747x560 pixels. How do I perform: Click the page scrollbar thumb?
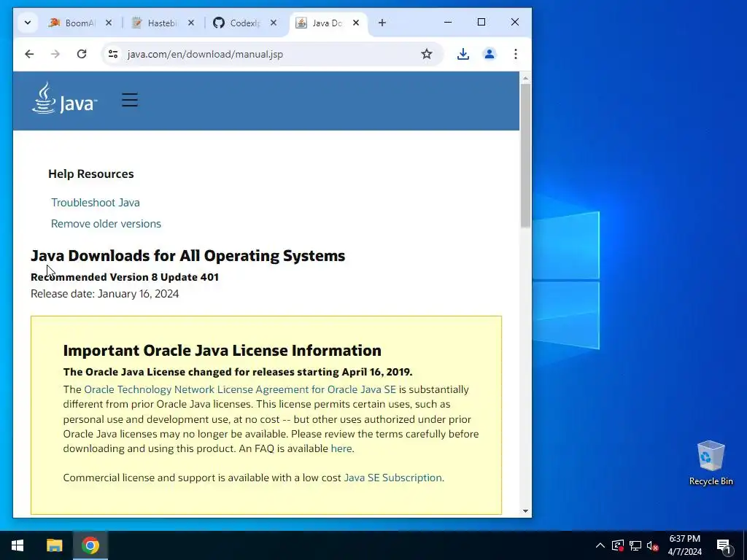point(525,156)
